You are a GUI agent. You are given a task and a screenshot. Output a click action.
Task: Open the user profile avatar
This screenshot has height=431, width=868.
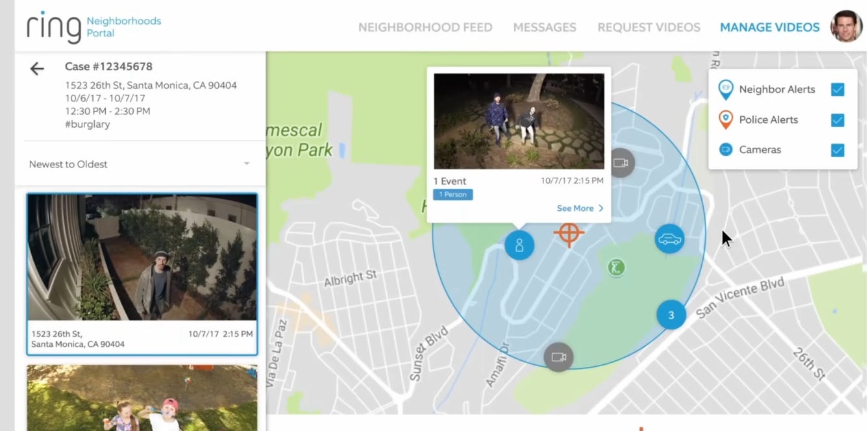846,27
